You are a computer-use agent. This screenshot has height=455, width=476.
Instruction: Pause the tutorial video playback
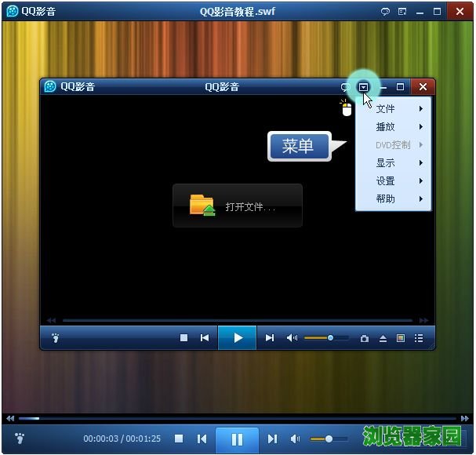click(x=237, y=439)
